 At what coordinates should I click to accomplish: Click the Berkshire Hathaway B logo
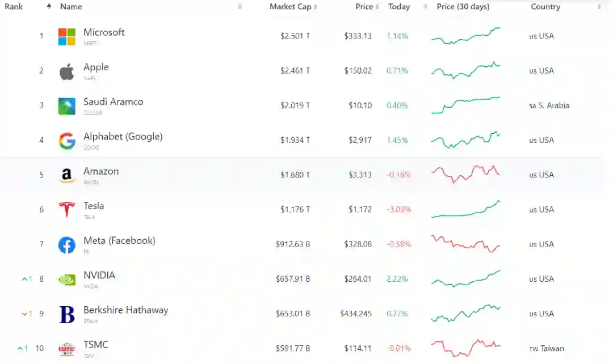pos(67,315)
